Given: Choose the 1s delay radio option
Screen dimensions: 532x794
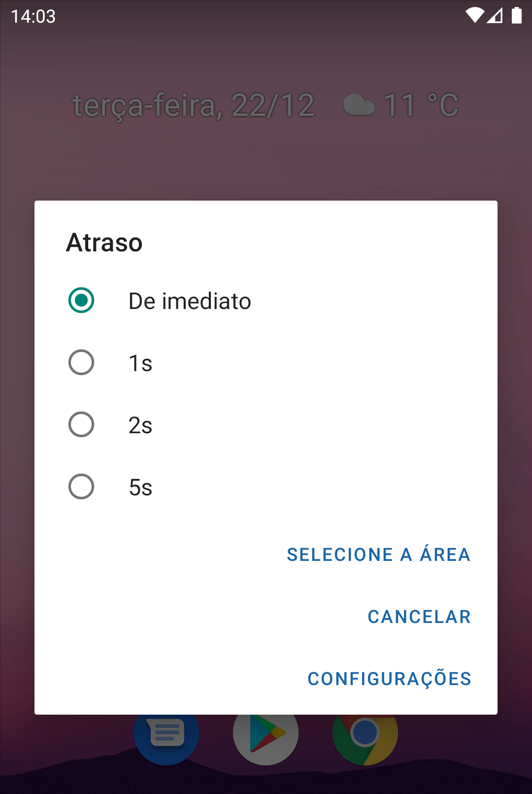Looking at the screenshot, I should tap(81, 363).
